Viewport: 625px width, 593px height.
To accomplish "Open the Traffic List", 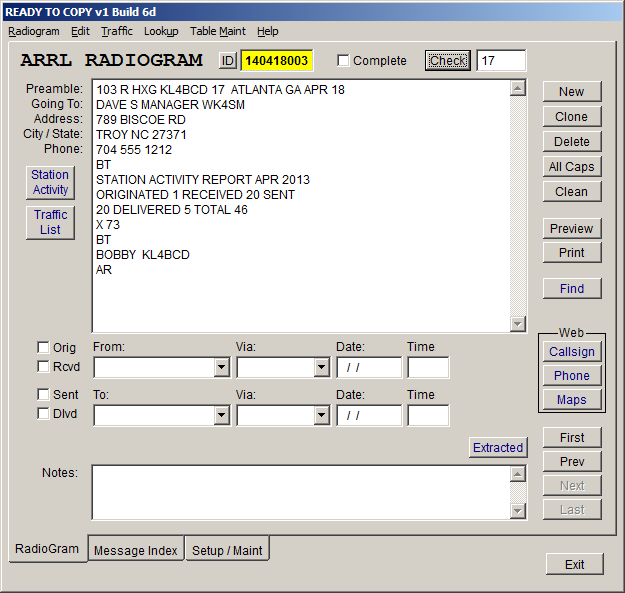I will (x=50, y=222).
